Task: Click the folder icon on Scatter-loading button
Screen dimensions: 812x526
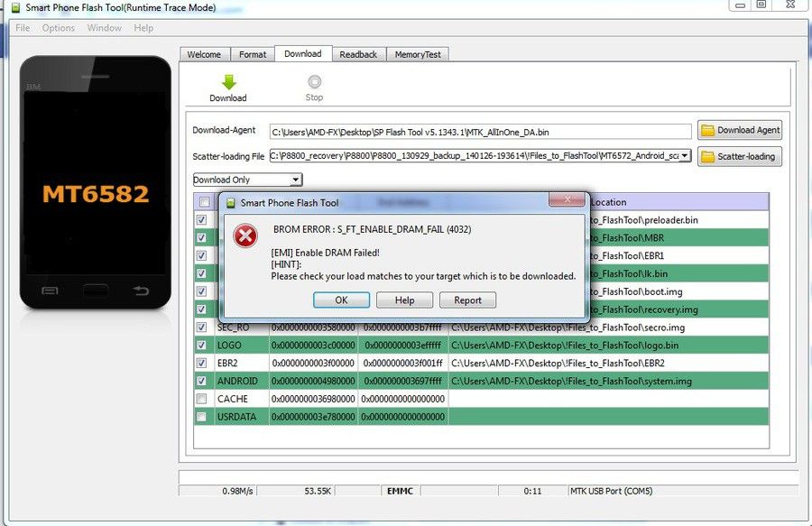Action: [x=707, y=156]
